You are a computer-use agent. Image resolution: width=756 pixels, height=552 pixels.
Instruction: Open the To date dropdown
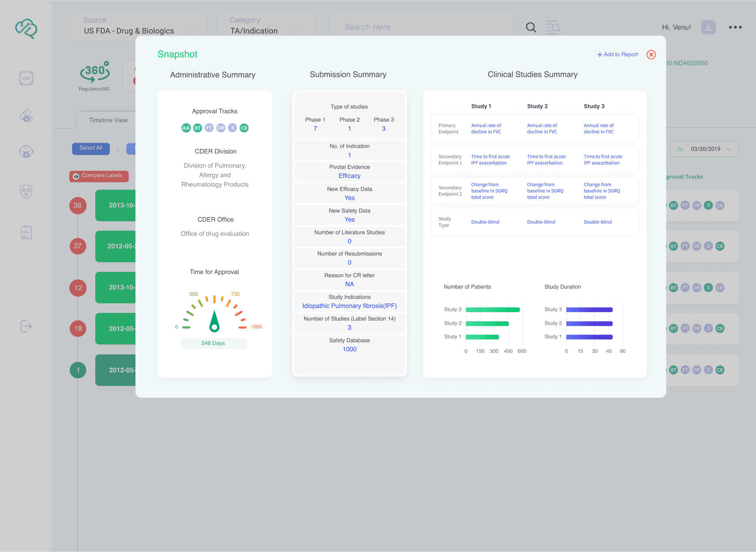pos(704,149)
